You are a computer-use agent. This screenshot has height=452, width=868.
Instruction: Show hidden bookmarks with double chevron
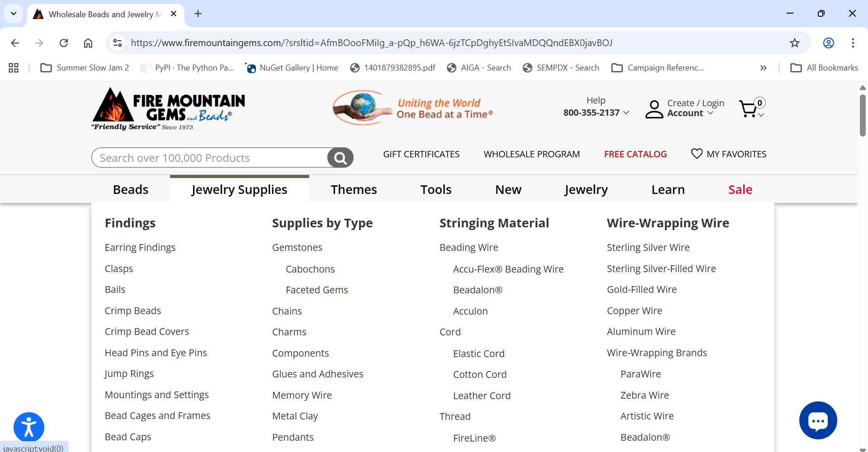(x=763, y=68)
